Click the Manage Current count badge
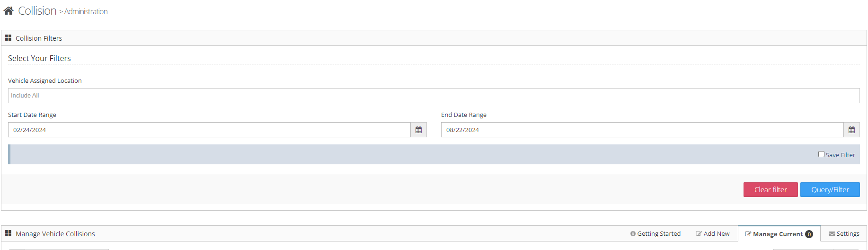The height and width of the screenshot is (250, 868). point(809,234)
